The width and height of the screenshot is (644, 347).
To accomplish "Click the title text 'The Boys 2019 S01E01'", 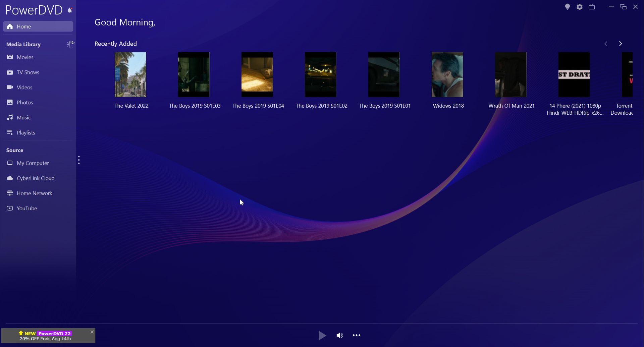I will tap(385, 106).
